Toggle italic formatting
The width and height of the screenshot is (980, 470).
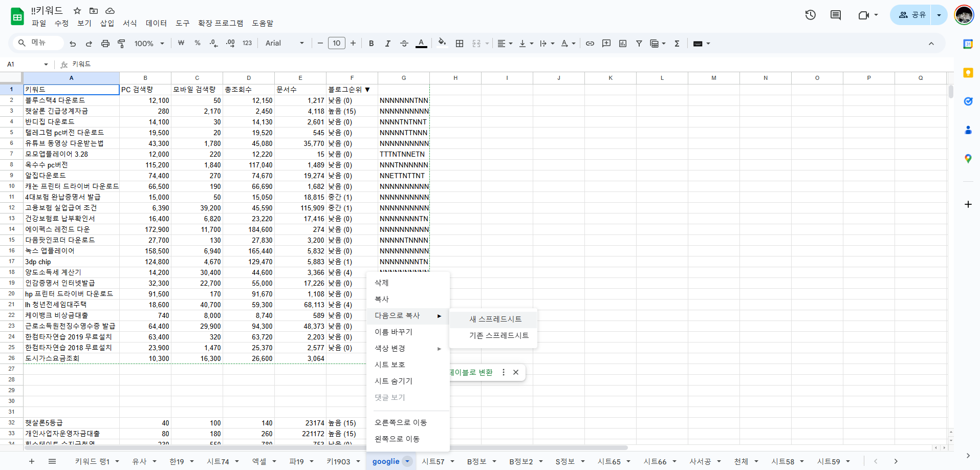point(388,44)
